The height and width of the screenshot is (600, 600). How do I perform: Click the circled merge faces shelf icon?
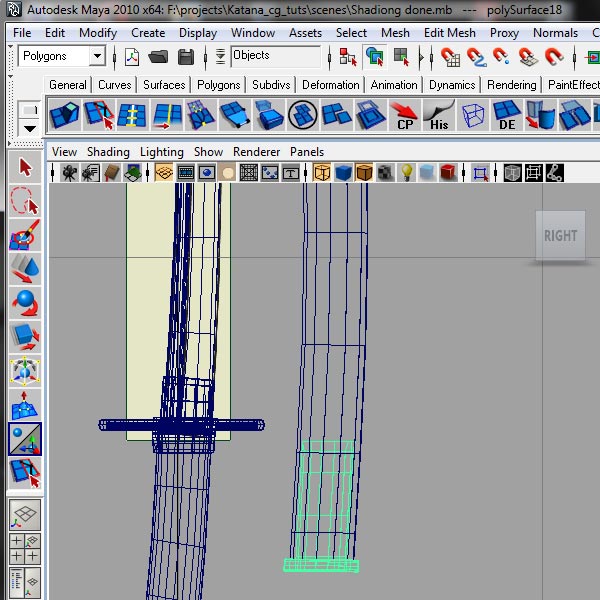pyautogui.click(x=302, y=115)
